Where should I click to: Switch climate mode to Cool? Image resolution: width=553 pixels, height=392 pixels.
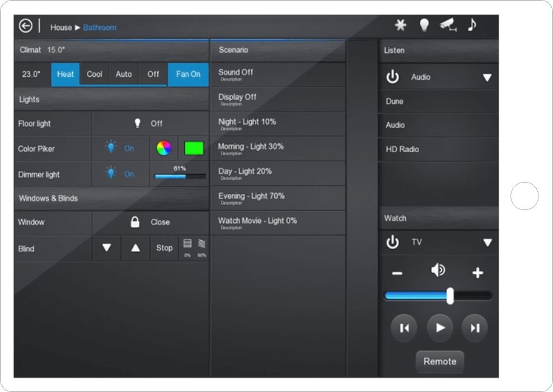click(x=95, y=74)
